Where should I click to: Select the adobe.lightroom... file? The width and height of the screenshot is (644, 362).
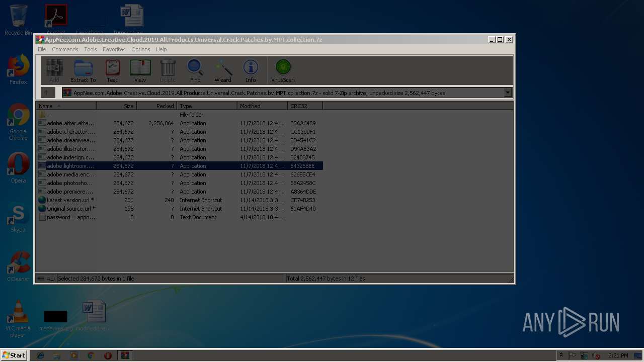point(180,166)
